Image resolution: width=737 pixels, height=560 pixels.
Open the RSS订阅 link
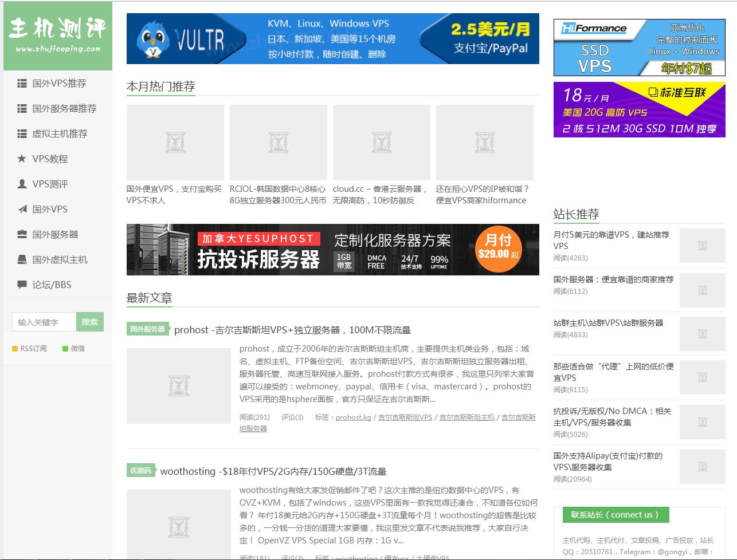pos(33,349)
